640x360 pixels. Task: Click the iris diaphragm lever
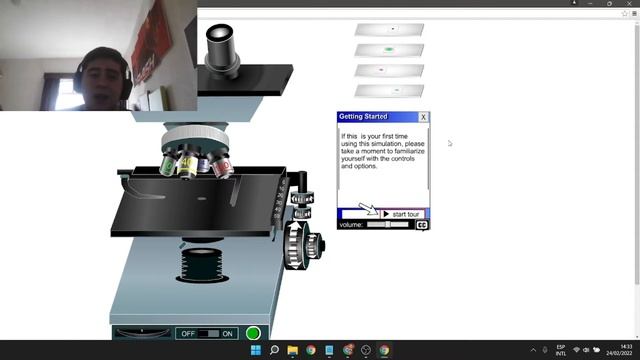(x=182, y=245)
